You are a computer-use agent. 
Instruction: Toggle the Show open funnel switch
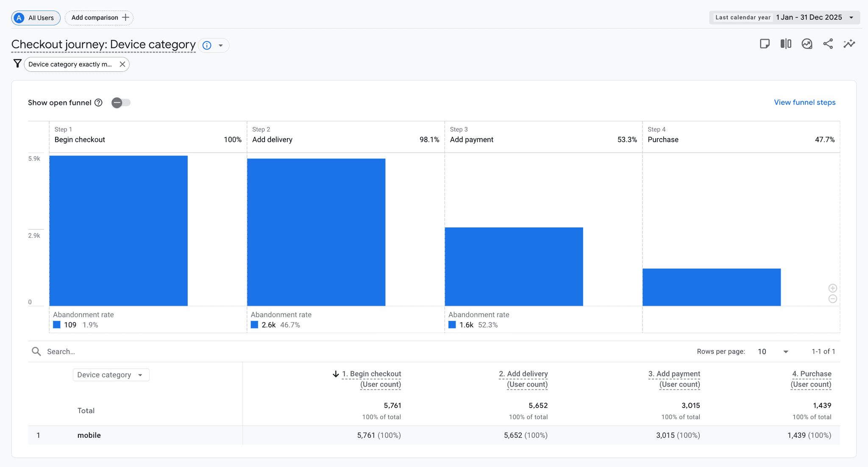tap(121, 102)
